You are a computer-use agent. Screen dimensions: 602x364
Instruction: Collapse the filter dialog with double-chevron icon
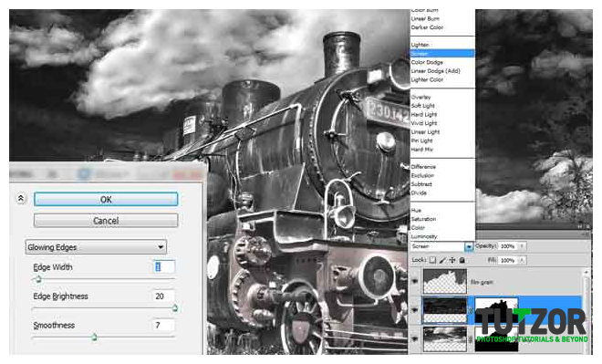(x=21, y=199)
